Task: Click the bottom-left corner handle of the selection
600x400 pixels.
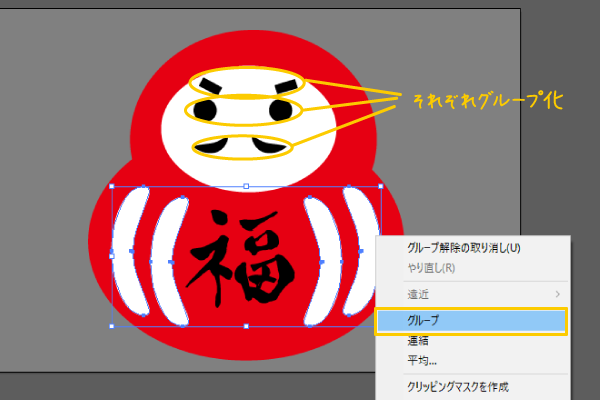Action: click(x=112, y=326)
